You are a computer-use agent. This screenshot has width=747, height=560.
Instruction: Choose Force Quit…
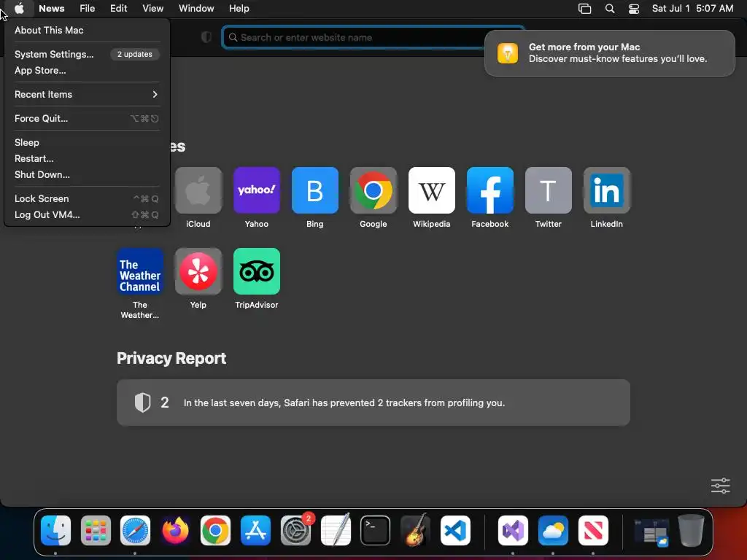click(x=87, y=118)
